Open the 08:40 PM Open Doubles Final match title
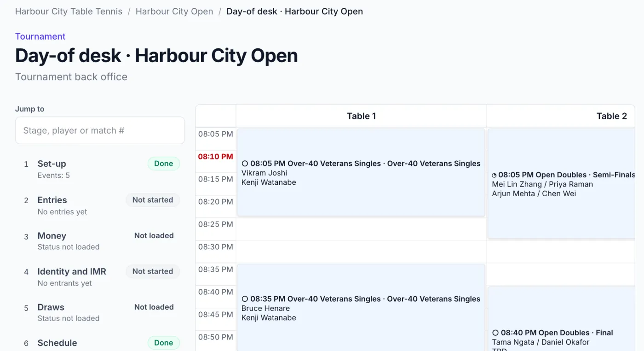 [557, 333]
